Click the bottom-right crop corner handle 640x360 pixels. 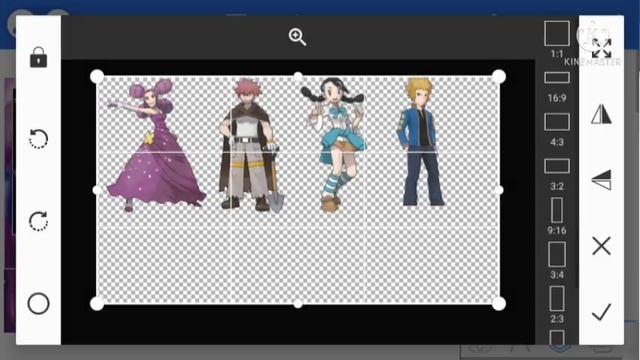tap(499, 304)
